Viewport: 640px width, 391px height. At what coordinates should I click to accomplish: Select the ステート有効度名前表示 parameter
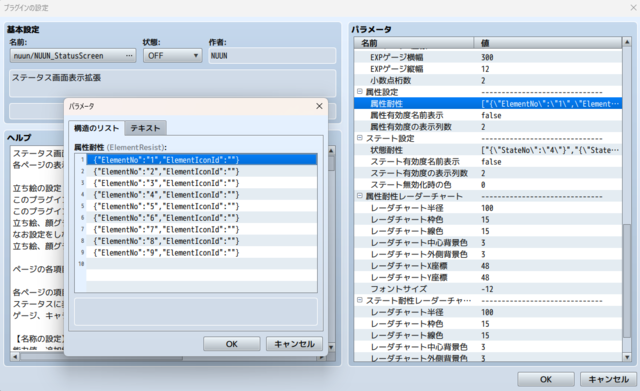tap(488, 162)
